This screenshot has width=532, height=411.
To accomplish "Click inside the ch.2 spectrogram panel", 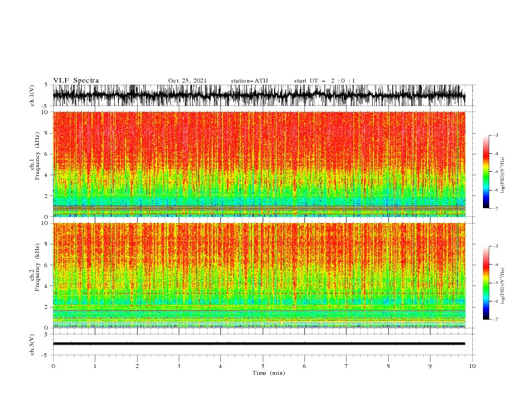I will (x=259, y=275).
